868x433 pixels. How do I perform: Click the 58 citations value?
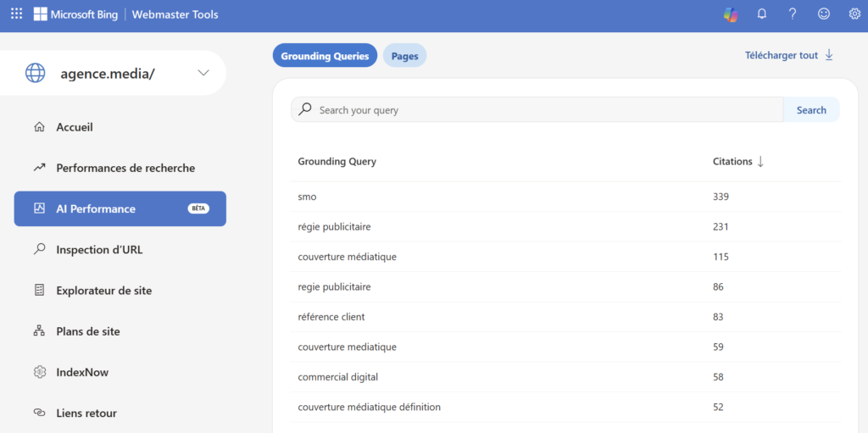pos(718,377)
